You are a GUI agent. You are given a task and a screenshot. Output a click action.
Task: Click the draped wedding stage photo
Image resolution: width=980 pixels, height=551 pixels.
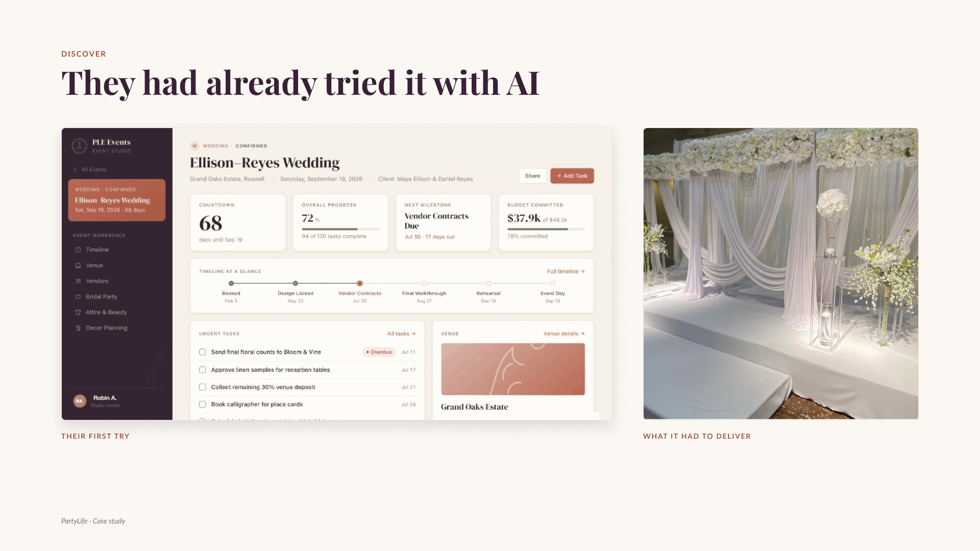(x=781, y=273)
